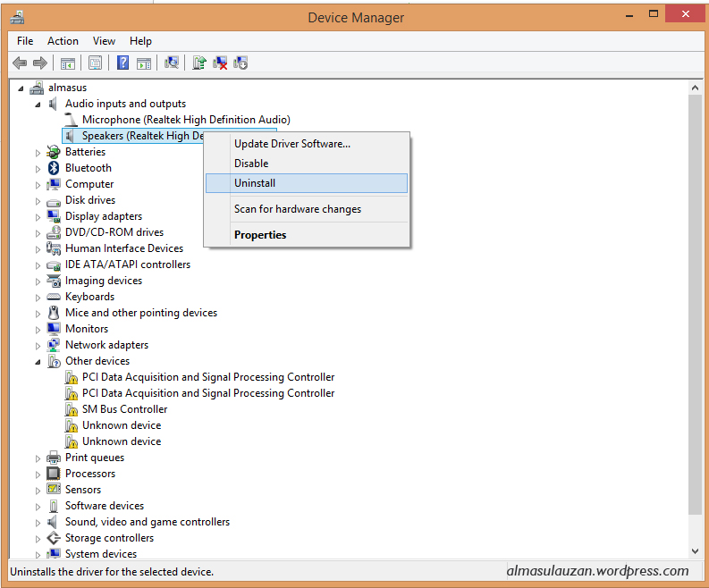Expand the Batteries node arrow

[38, 153]
